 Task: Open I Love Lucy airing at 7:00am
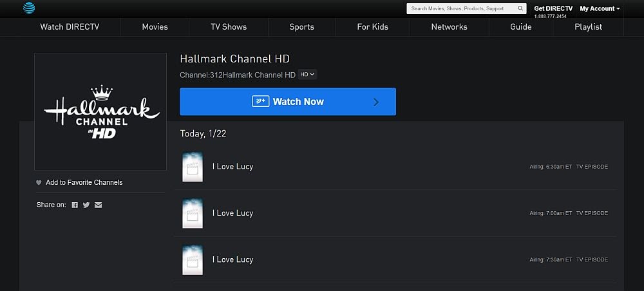[x=232, y=213]
